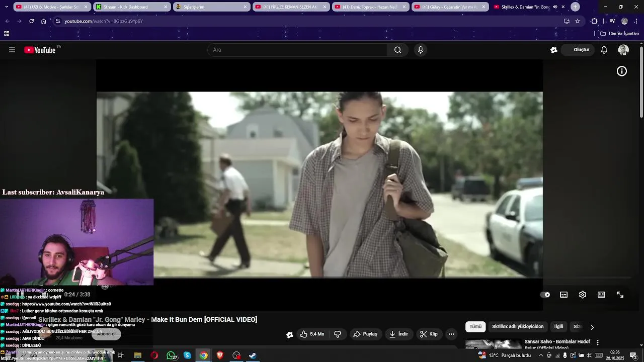Bookmark this page with the star icon

click(578, 21)
